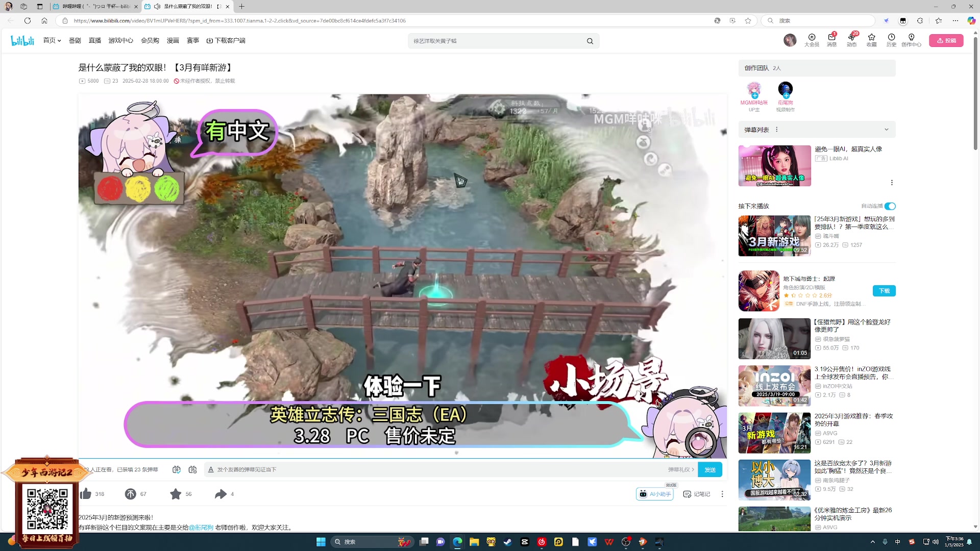Share the video with arrow icon

coord(220,494)
